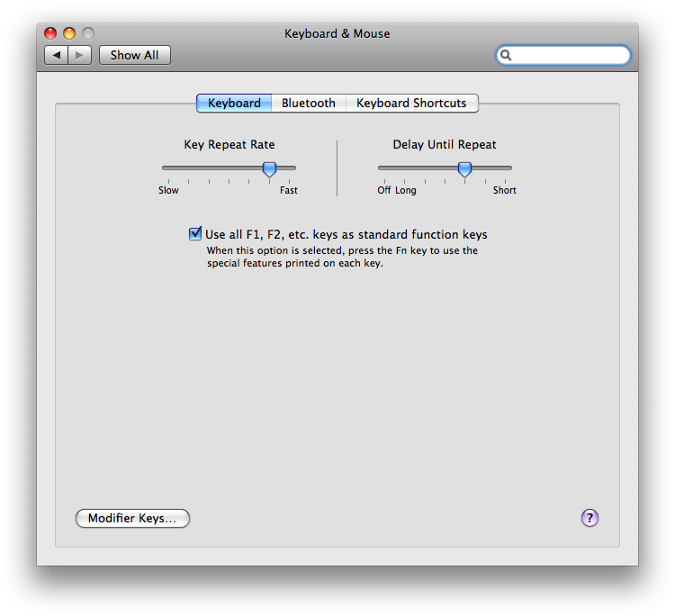The image size is (675, 616).
Task: Minimize the window with the yellow button
Action: pyautogui.click(x=69, y=33)
